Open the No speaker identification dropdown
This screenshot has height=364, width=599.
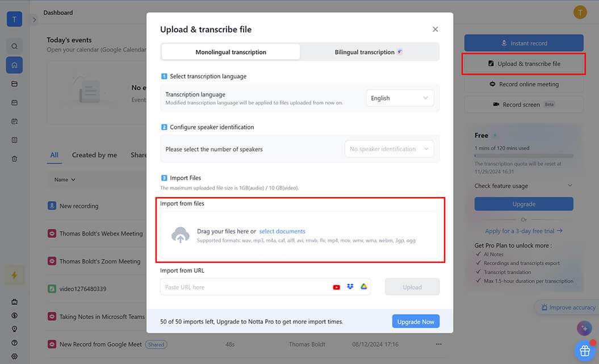tap(389, 149)
